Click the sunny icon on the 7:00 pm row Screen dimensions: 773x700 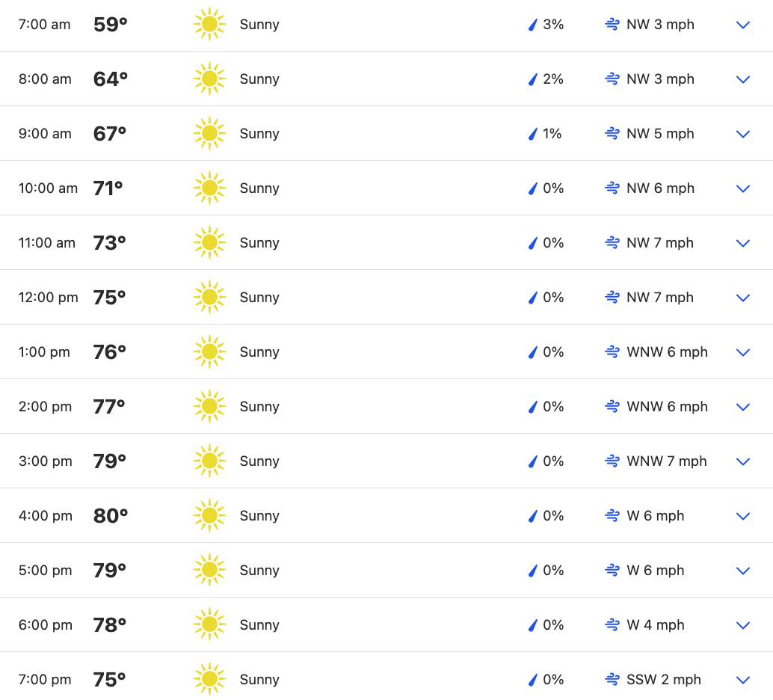[x=210, y=679]
